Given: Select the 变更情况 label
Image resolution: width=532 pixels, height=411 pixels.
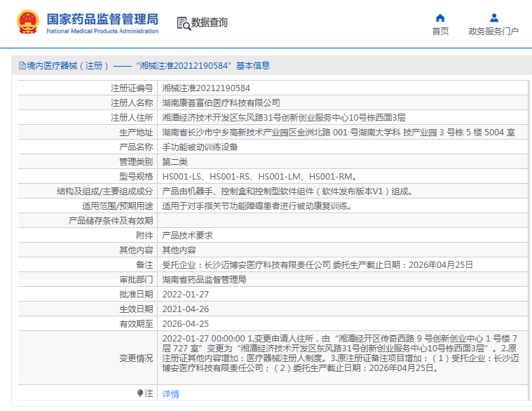Looking at the screenshot, I should click(x=136, y=358).
